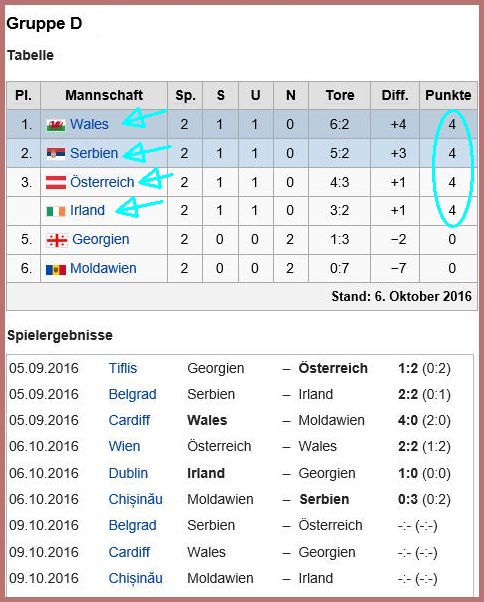Follow the Tiflis venue link
The width and height of the screenshot is (484, 602).
(123, 368)
